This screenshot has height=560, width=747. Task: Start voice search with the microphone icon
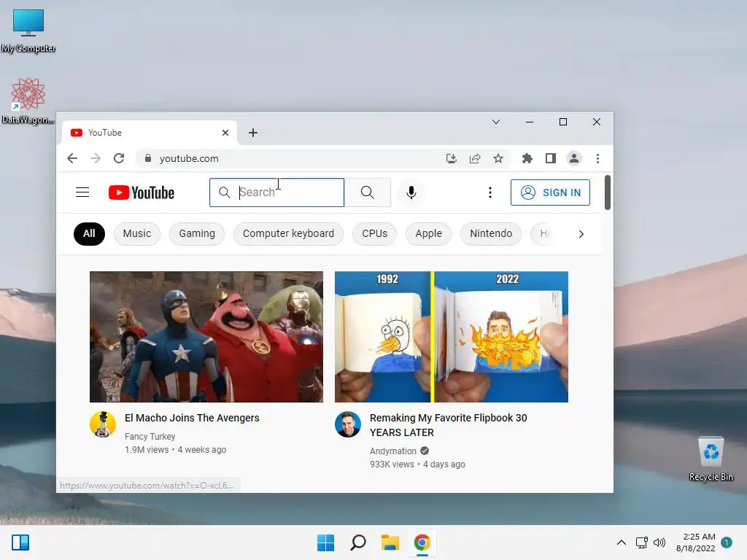click(x=411, y=192)
